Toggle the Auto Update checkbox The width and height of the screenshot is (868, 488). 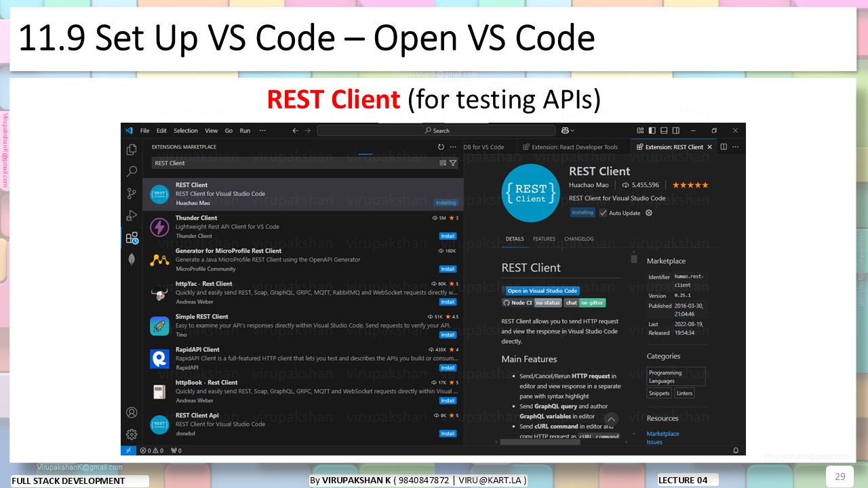point(603,213)
